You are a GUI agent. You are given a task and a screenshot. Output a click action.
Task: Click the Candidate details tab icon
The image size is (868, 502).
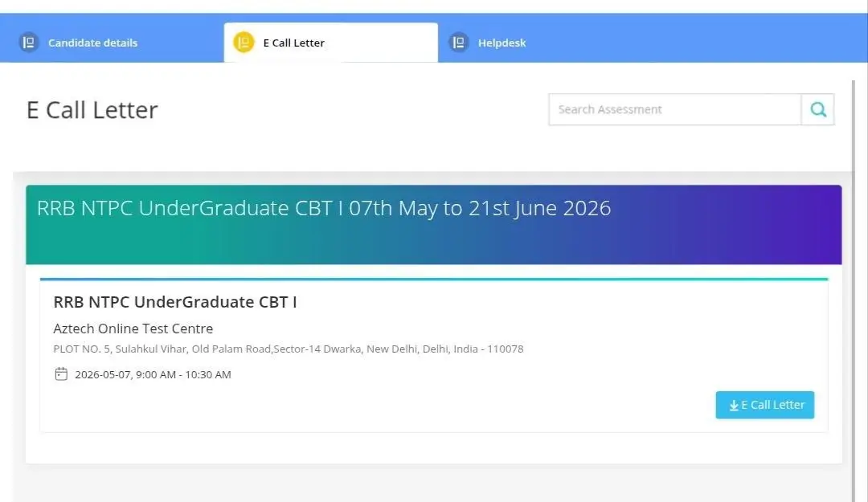(29, 42)
